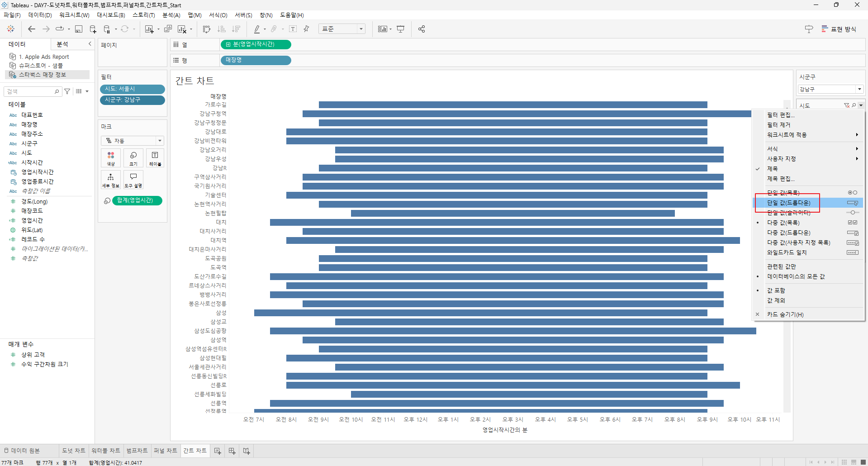Open the Detail mark card
Viewport: 868px width, 466px height.
pos(111,180)
